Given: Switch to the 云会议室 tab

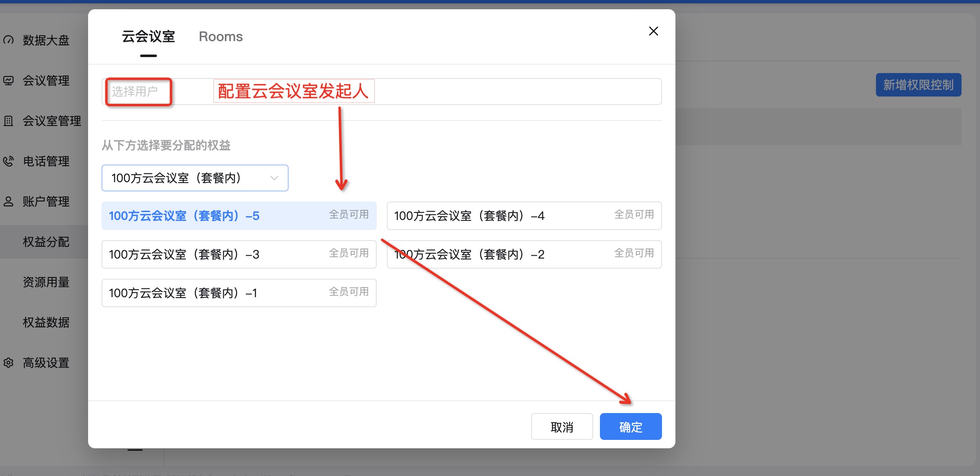Looking at the screenshot, I should click(x=148, y=37).
